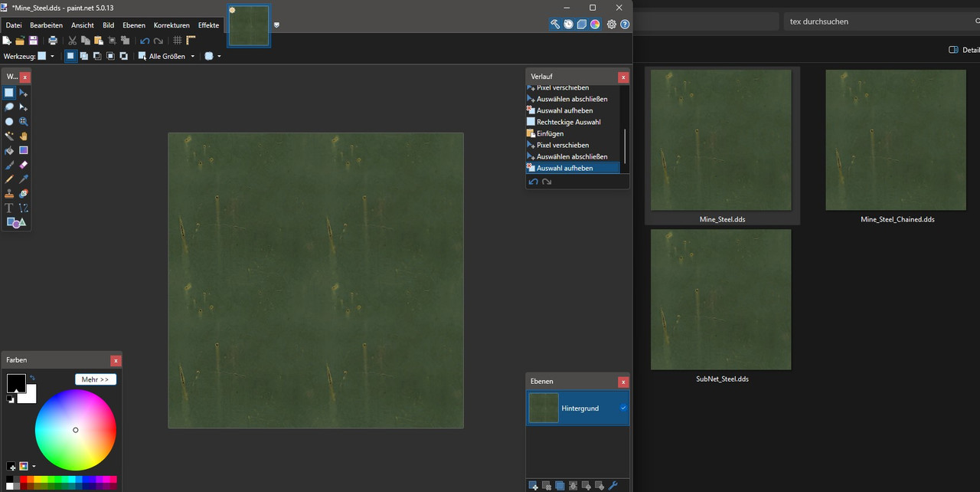Select the Color Picker eyedropper tool
980x492 pixels.
pos(24,179)
